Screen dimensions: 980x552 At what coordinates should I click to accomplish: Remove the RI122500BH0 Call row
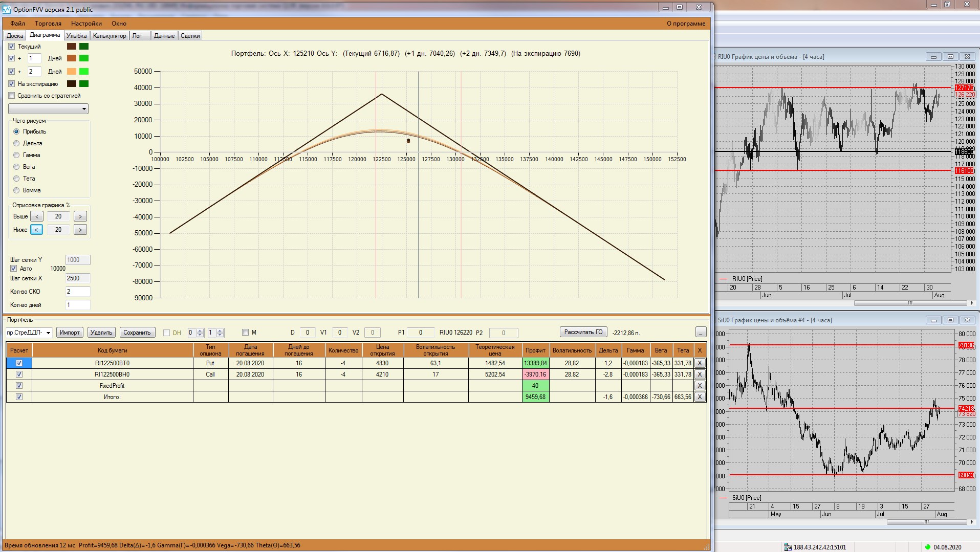(700, 374)
